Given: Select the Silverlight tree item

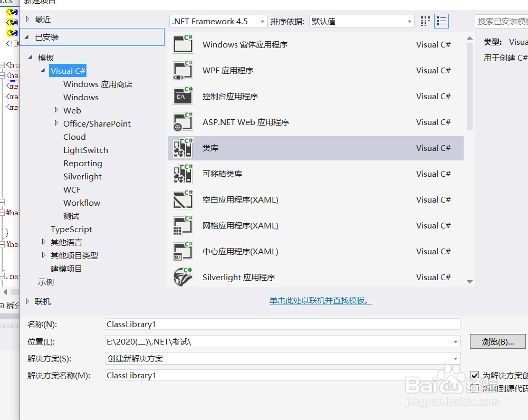Looking at the screenshot, I should click(82, 176).
